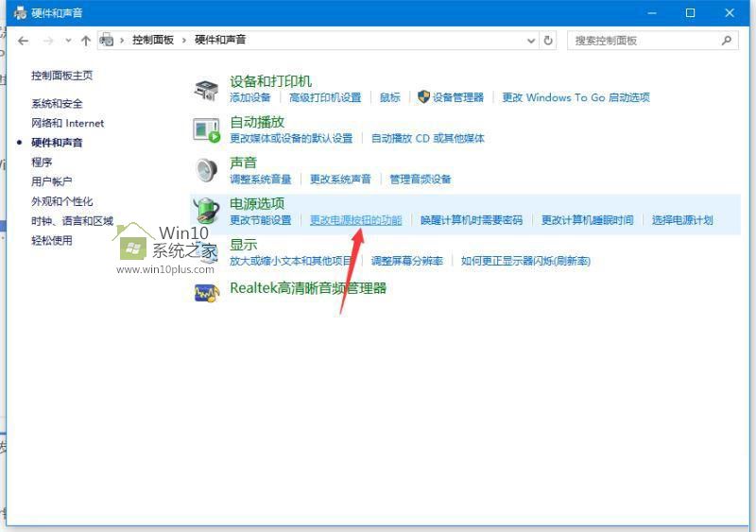756x532 pixels.
Task: Click the address bar control panel icon
Action: [107, 40]
